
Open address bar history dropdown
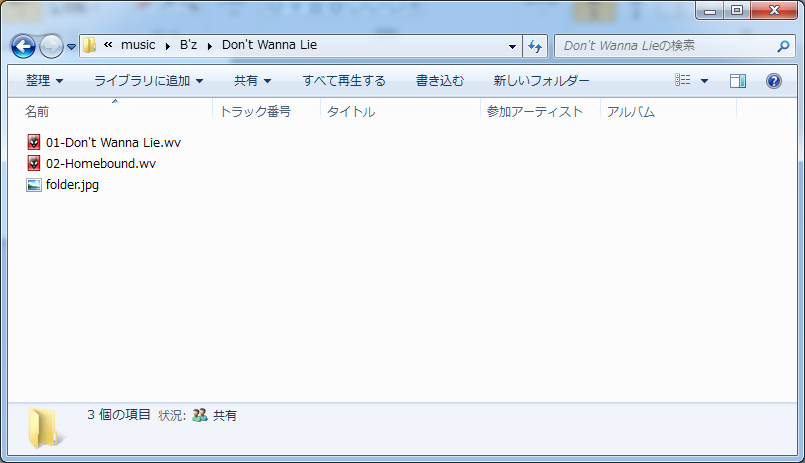[x=512, y=46]
